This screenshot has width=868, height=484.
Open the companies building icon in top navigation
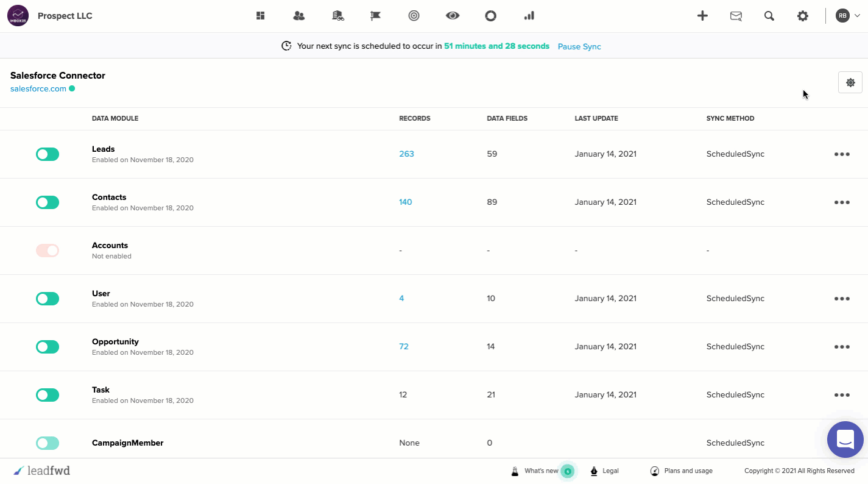[x=337, y=16]
